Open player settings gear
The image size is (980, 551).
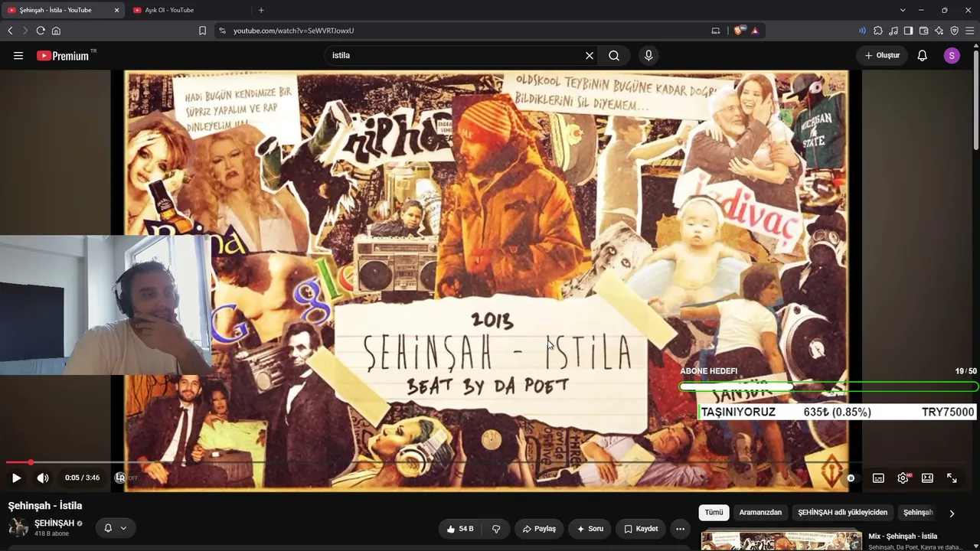(x=903, y=478)
